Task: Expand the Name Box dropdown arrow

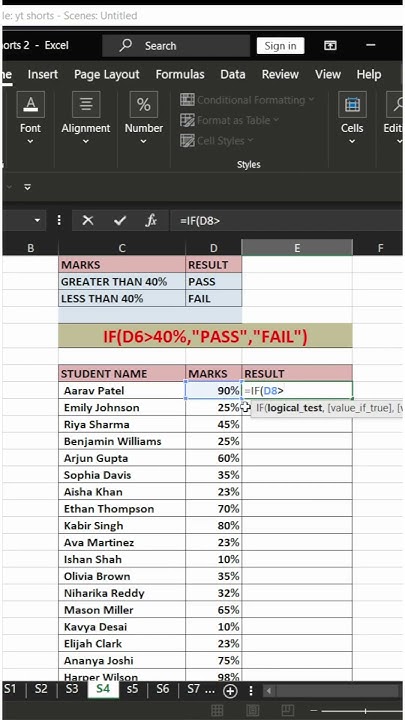Action: (x=37, y=221)
